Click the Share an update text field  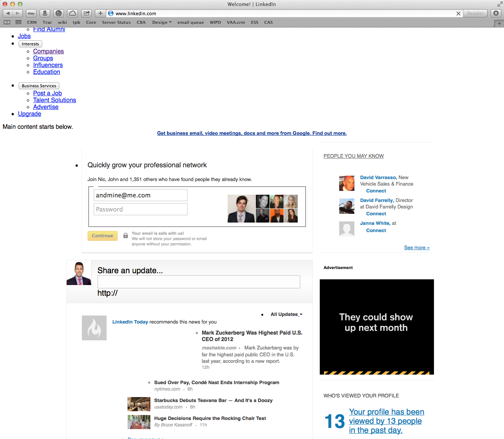coord(199,282)
